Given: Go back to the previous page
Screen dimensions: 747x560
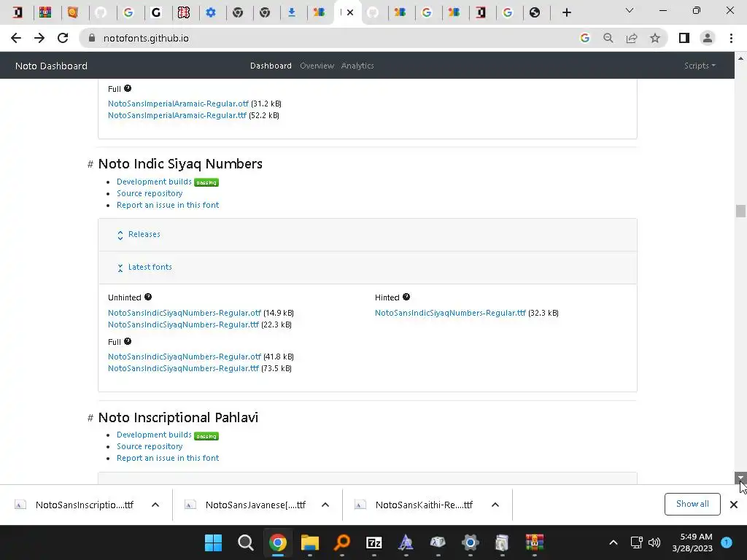Looking at the screenshot, I should (x=16, y=38).
